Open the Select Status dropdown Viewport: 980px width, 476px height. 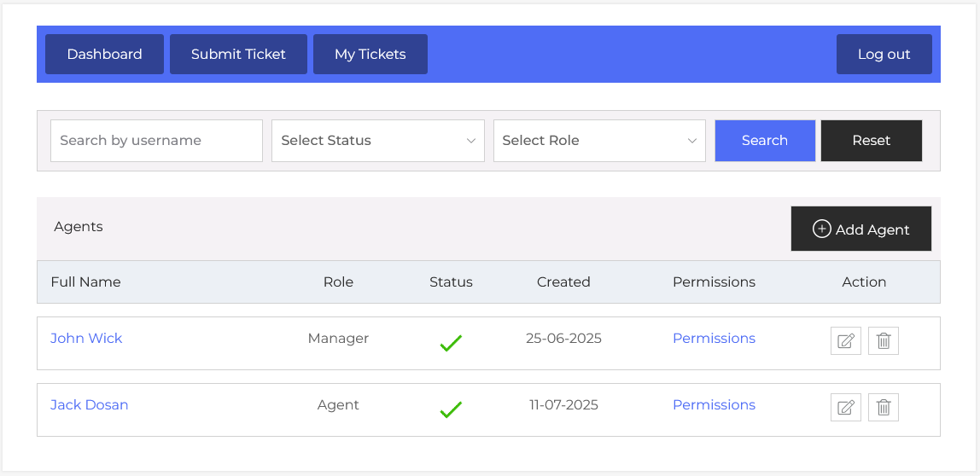click(x=377, y=141)
